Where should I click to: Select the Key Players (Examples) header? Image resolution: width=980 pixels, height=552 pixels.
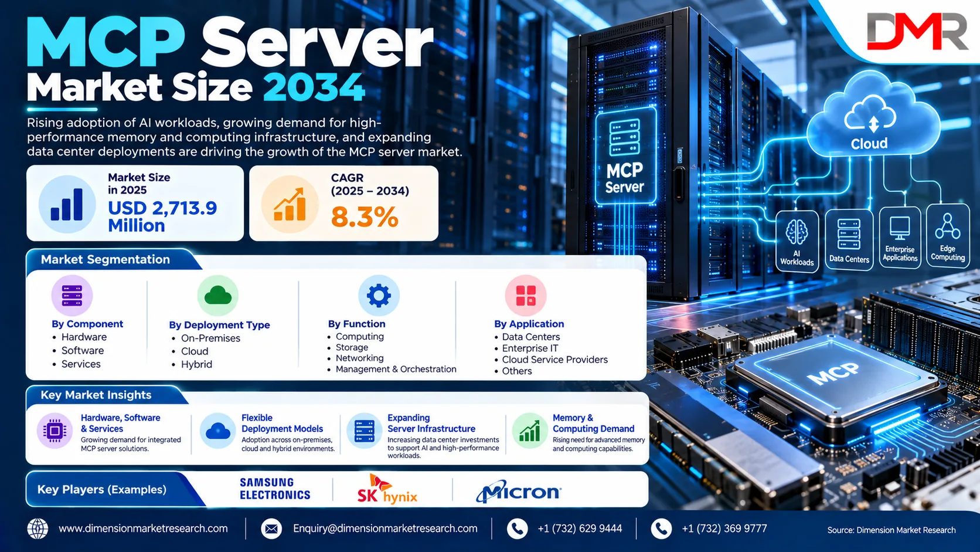pos(103,489)
